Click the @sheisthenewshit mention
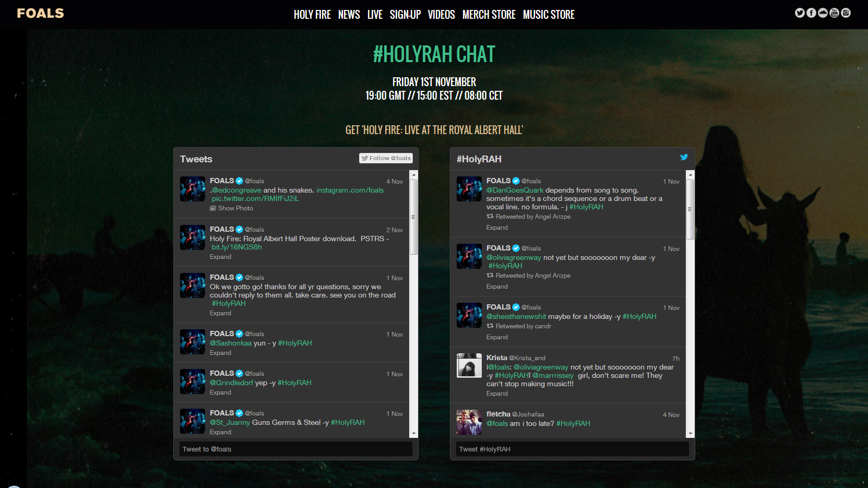The width and height of the screenshot is (868, 488). point(516,316)
